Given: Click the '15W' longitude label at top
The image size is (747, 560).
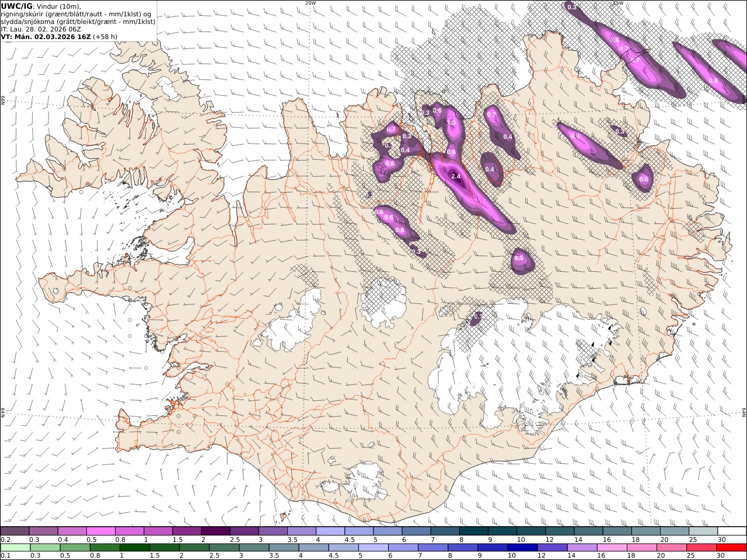Looking at the screenshot, I should pyautogui.click(x=617, y=3).
